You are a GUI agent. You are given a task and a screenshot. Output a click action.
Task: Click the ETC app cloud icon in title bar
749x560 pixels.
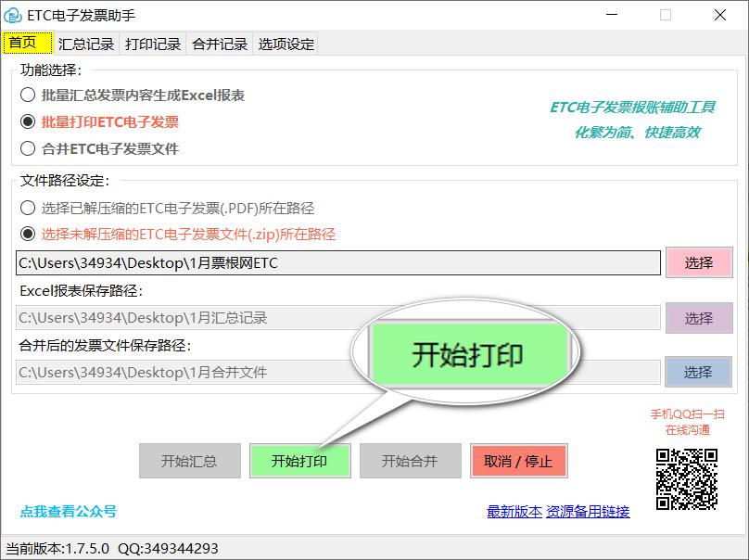[13, 15]
